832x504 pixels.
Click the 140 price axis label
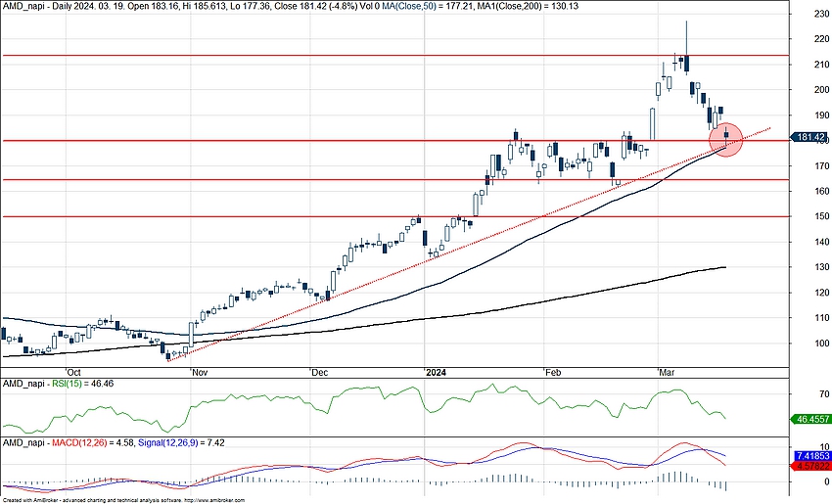[x=821, y=242]
